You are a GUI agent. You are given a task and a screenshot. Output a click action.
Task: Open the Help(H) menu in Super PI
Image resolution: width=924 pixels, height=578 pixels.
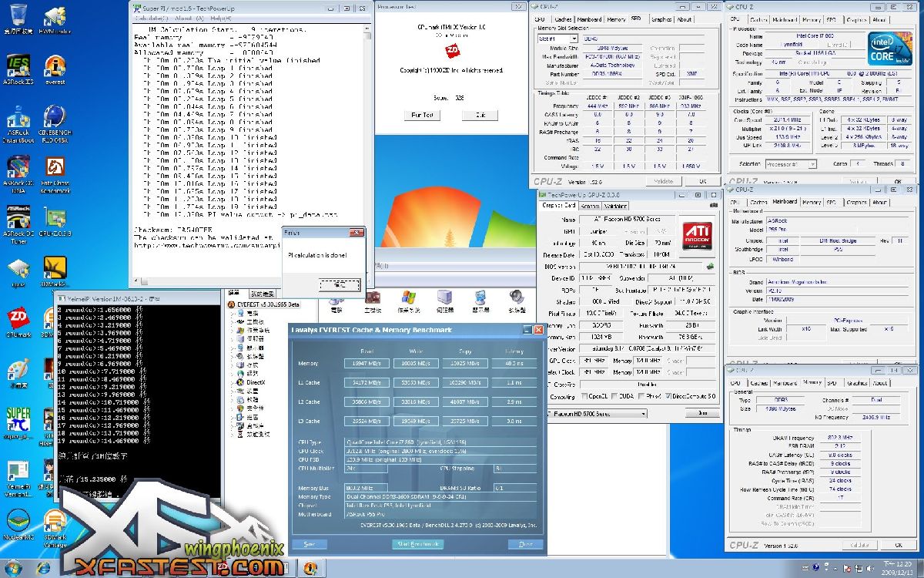click(220, 17)
